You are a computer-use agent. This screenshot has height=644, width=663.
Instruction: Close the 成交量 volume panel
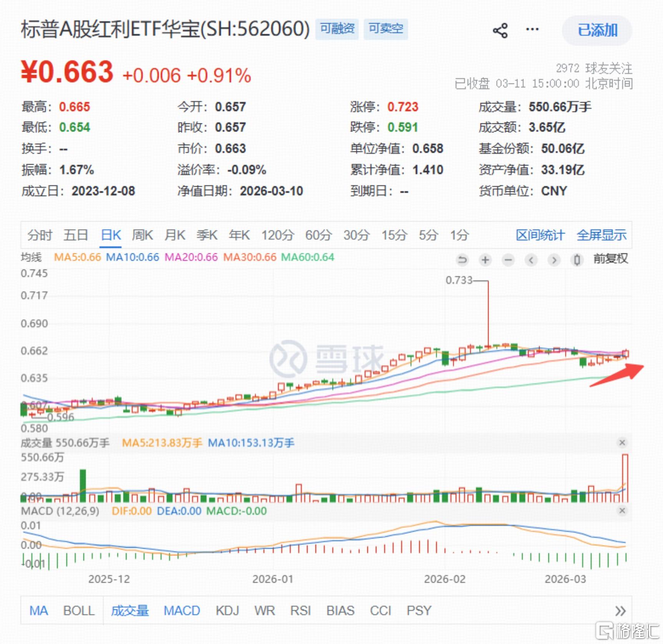click(x=622, y=443)
